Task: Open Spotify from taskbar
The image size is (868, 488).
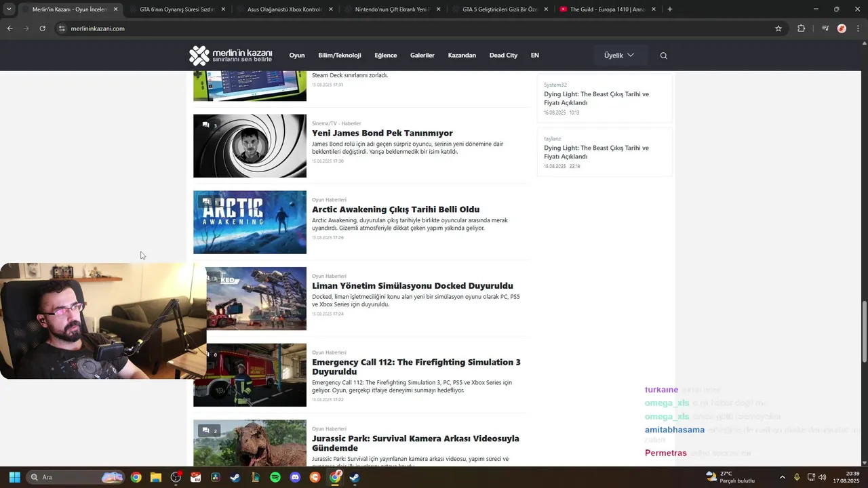Action: coord(275,477)
